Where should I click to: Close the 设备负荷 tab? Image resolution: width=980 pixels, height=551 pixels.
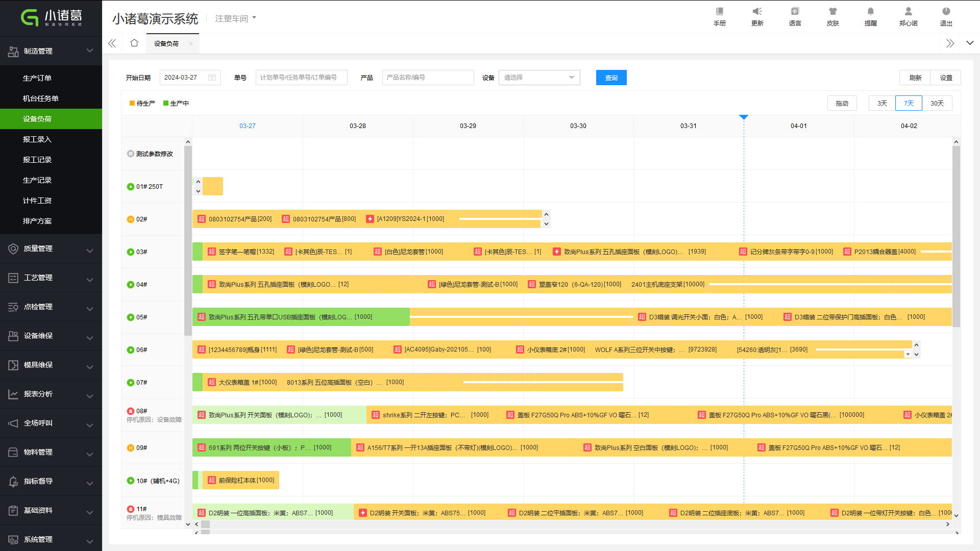191,44
